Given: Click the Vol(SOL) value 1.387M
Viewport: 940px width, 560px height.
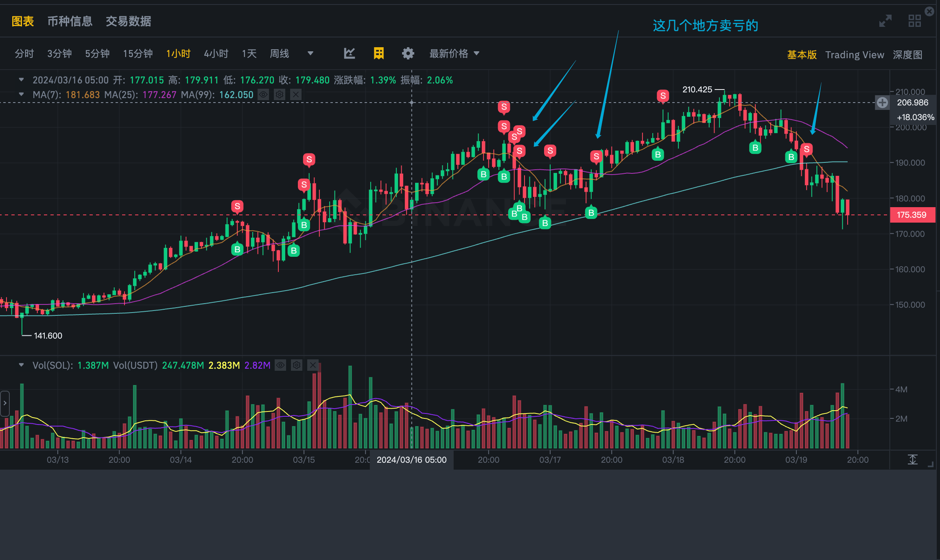Looking at the screenshot, I should point(93,365).
